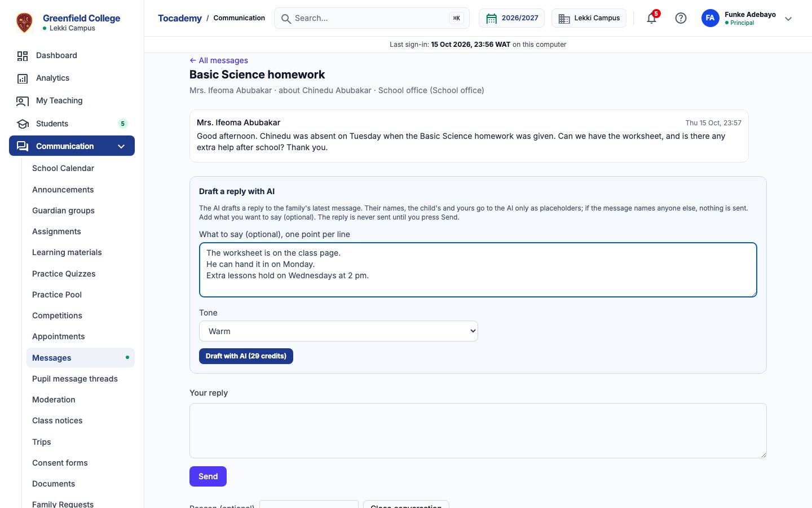Open Consent forms submenu item
The width and height of the screenshot is (812, 508).
tap(81, 463)
